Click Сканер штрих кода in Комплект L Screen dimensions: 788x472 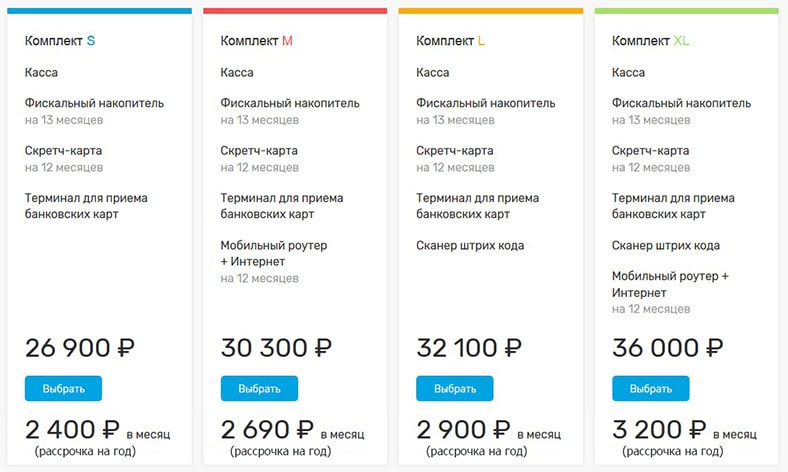(x=470, y=245)
